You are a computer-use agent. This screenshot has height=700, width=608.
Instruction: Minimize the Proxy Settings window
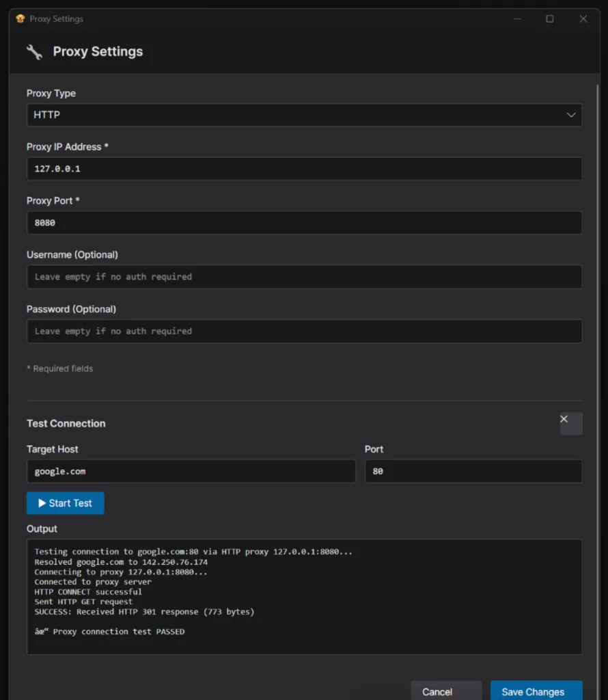pyautogui.click(x=517, y=19)
